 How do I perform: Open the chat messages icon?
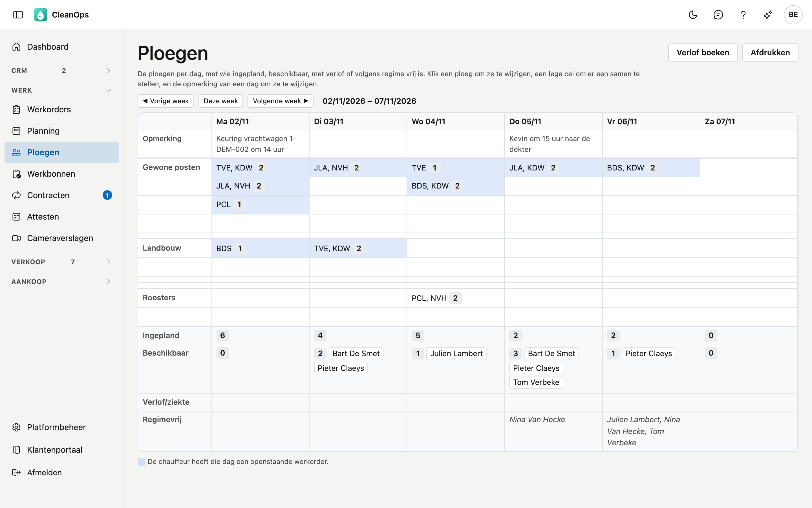tap(718, 14)
